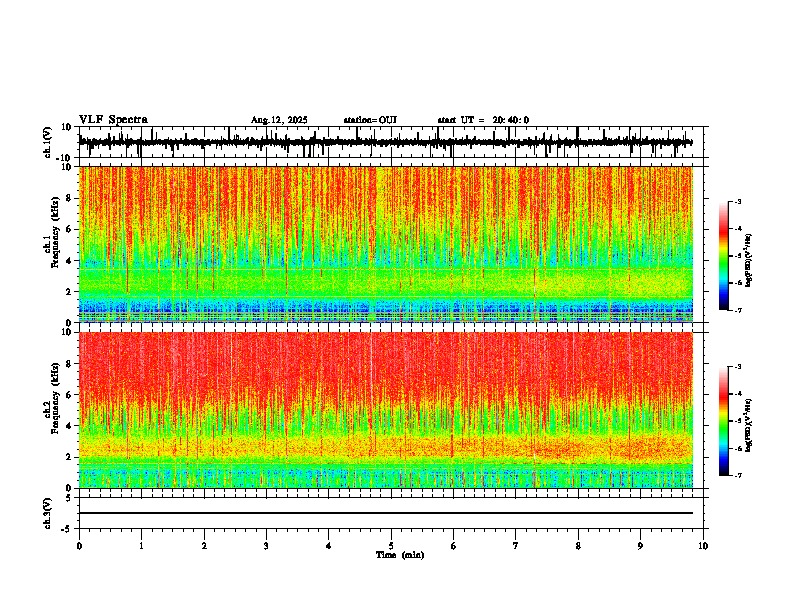792x612 pixels.
Task: Click the "-7" label on ch.2 color bar
Action: (x=738, y=475)
